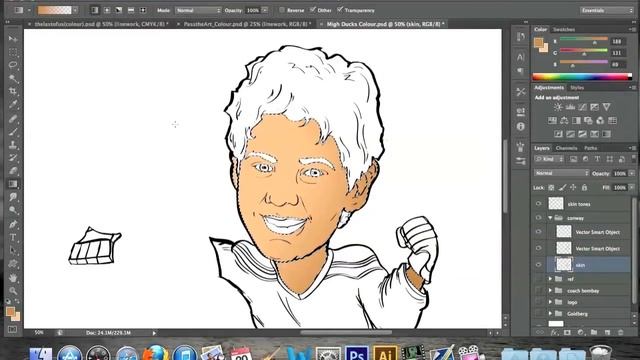640x360 pixels.
Task: Switch to the thelastofus(colour).psd document tab
Action: (101, 24)
